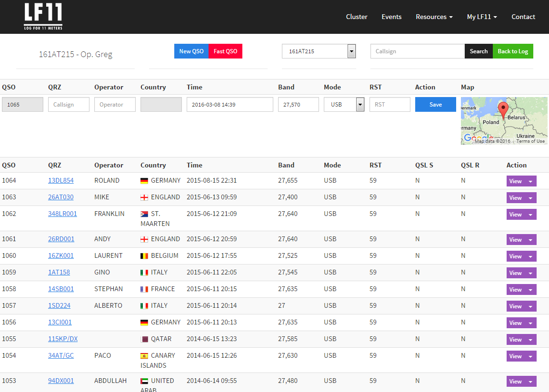Click the Belgium flag in row 1060

(x=144, y=256)
